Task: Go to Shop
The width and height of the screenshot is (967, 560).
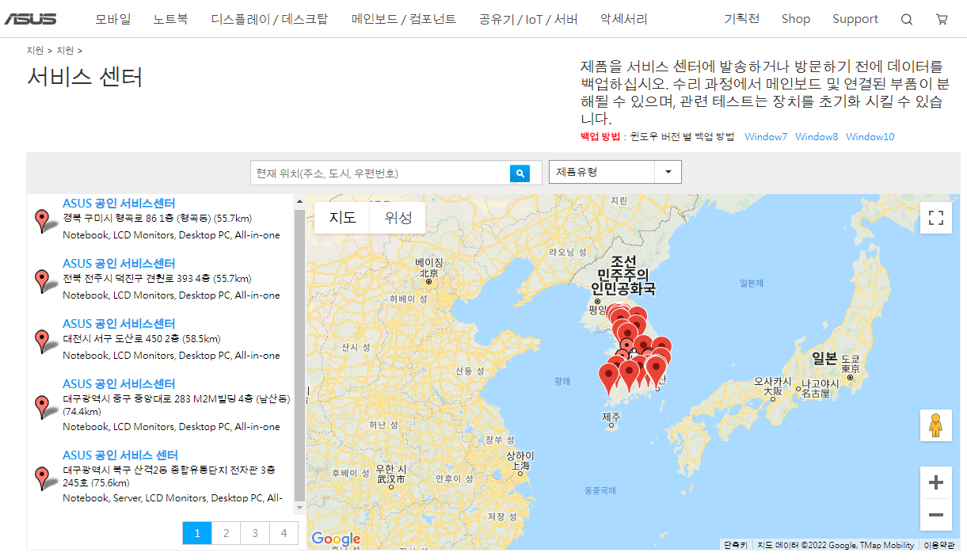Action: (796, 19)
